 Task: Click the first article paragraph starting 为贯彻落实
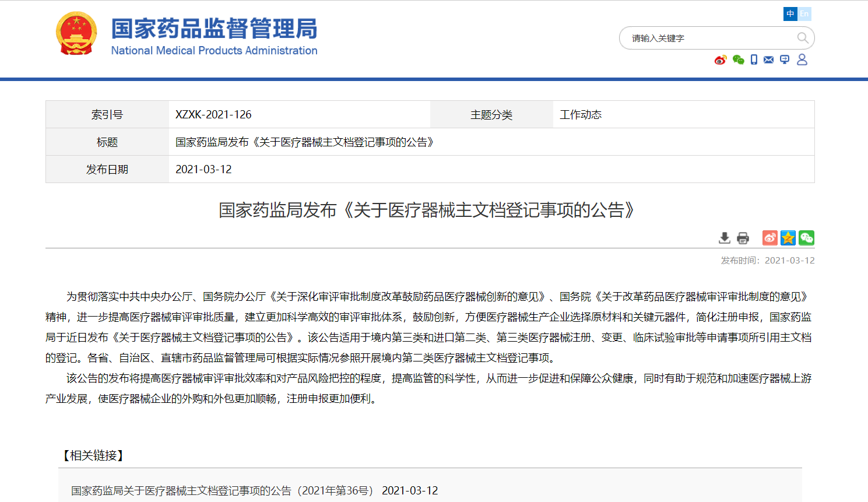click(430, 327)
